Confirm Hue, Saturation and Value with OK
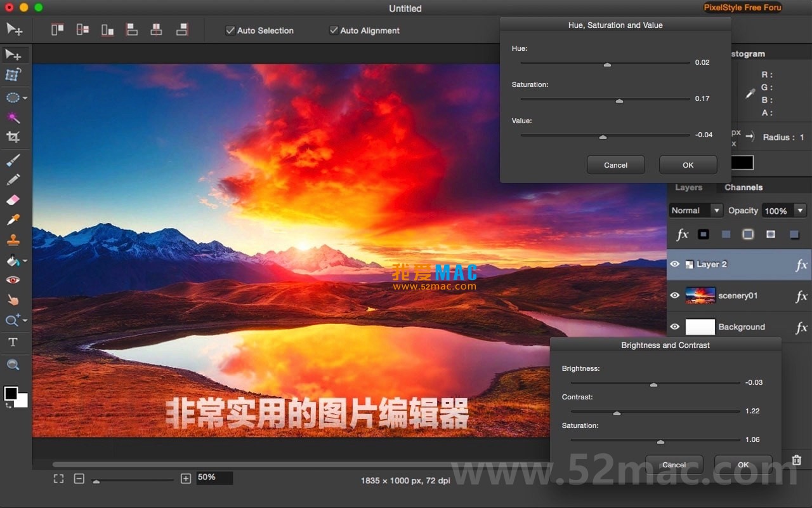This screenshot has width=812, height=508. [x=688, y=164]
